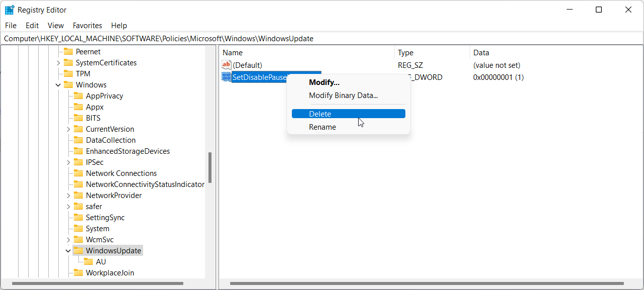Click the Registry Editor icon in the title bar

[9, 10]
